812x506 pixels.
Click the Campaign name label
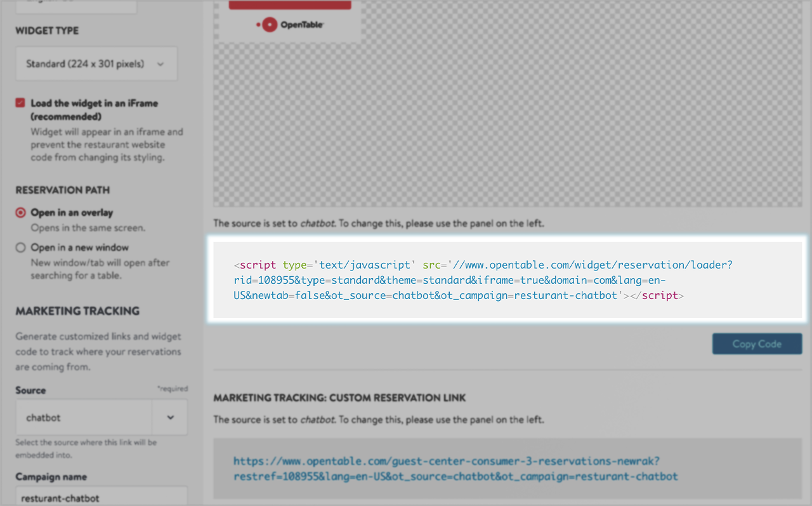click(x=51, y=477)
